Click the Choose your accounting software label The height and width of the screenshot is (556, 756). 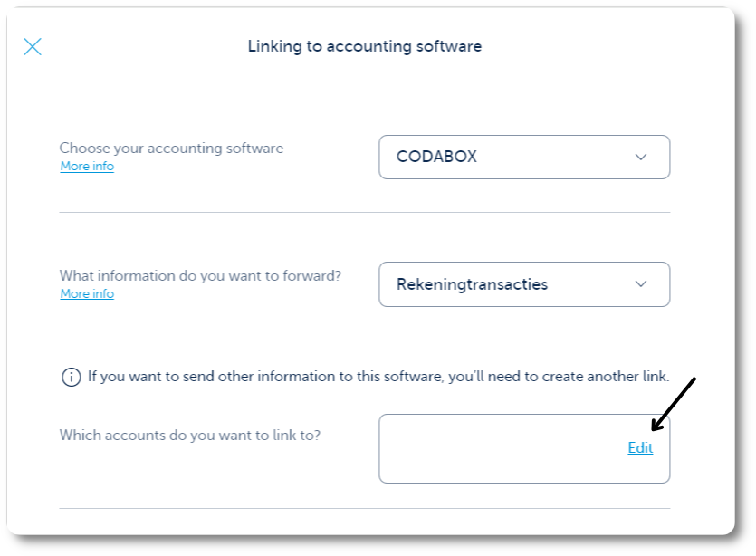pos(171,148)
